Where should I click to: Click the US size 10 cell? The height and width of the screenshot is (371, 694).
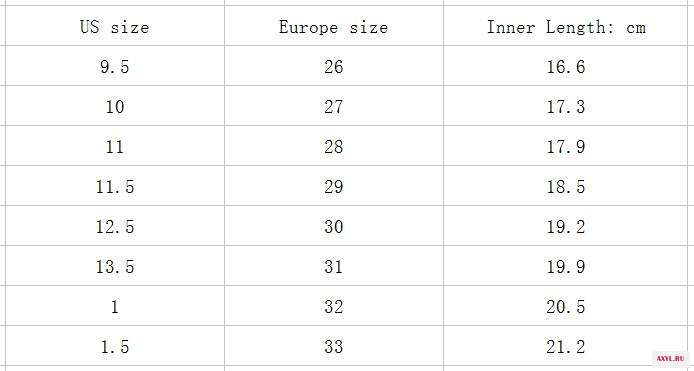click(115, 105)
